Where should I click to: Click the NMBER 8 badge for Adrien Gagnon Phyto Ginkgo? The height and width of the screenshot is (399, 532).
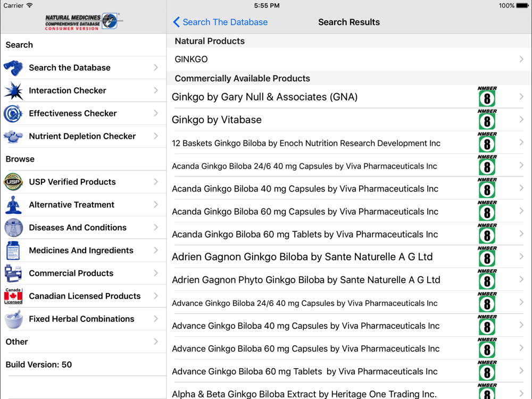[487, 280]
